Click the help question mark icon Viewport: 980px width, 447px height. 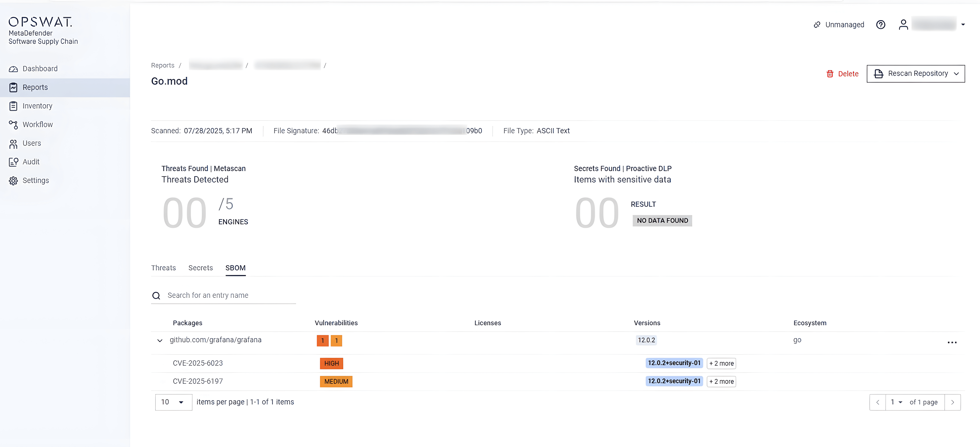pyautogui.click(x=881, y=24)
